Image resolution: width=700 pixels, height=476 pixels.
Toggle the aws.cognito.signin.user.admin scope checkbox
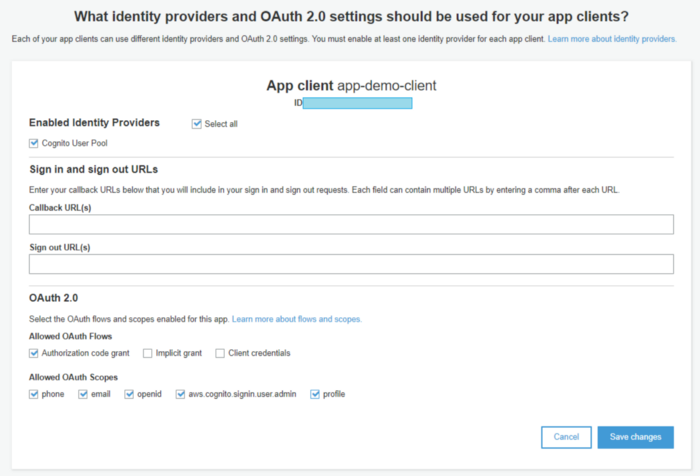pyautogui.click(x=181, y=394)
